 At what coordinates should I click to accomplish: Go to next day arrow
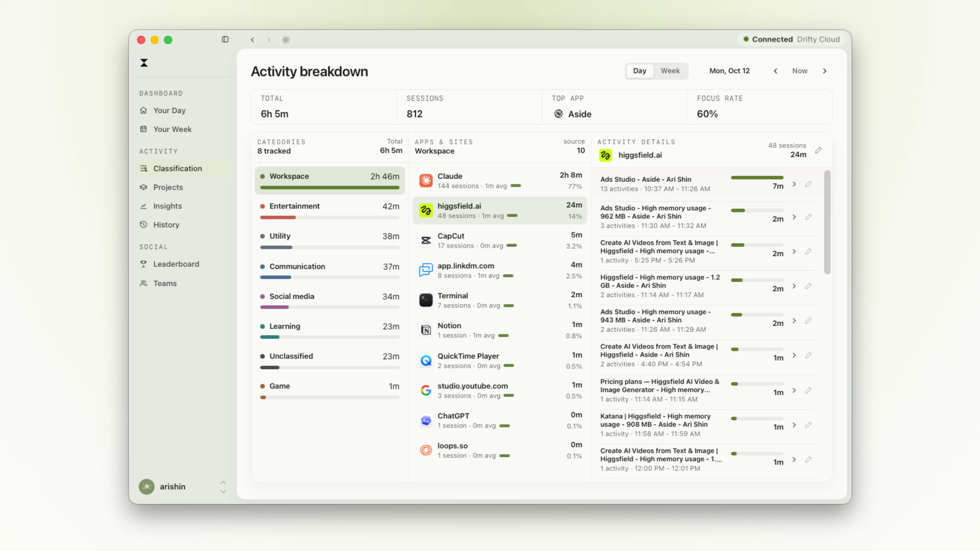point(824,71)
